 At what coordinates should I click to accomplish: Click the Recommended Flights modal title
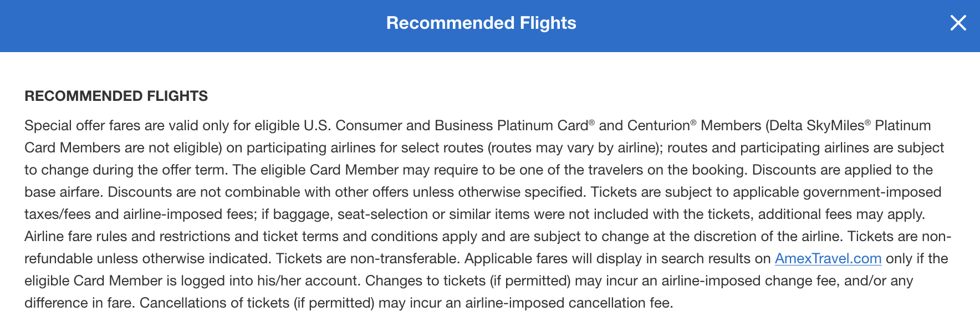click(x=481, y=23)
